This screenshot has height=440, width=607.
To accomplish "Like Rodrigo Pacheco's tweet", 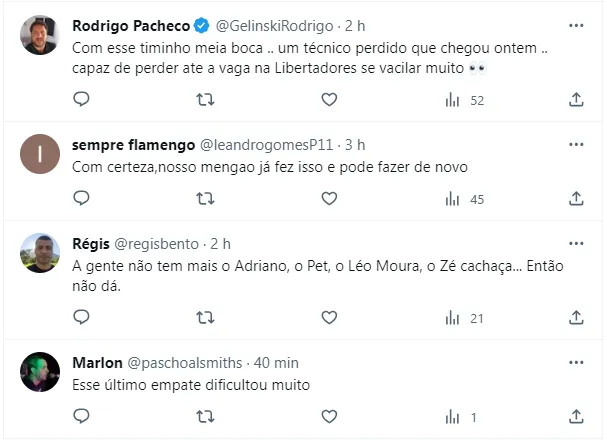I will tap(329, 99).
